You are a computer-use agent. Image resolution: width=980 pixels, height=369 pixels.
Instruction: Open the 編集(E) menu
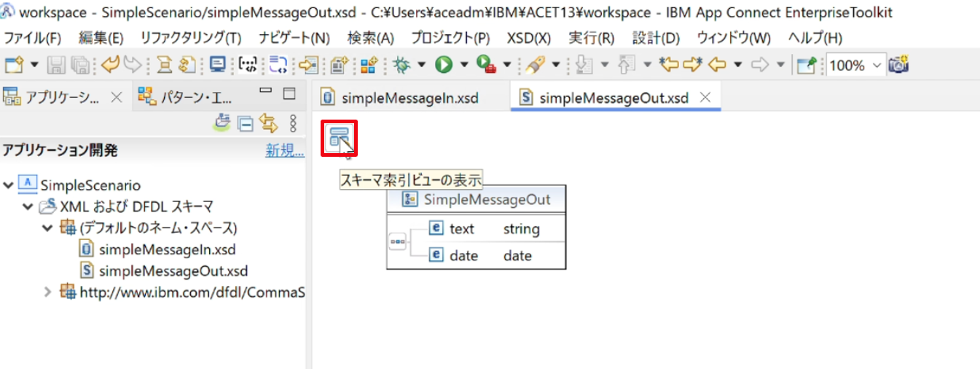point(101,38)
